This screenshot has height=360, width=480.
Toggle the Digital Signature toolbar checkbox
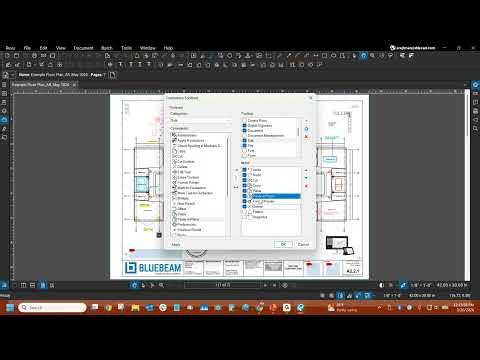[x=244, y=125]
